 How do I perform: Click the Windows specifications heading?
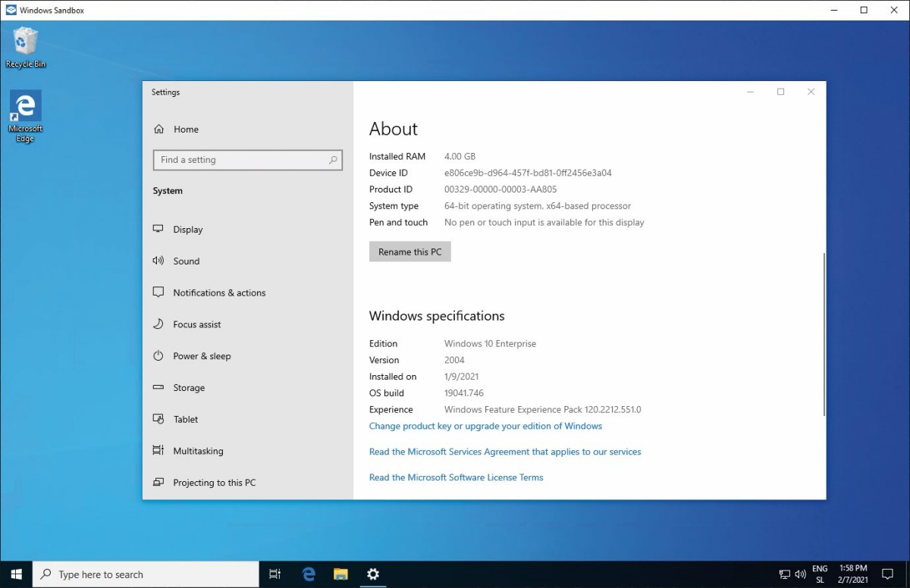(x=437, y=316)
